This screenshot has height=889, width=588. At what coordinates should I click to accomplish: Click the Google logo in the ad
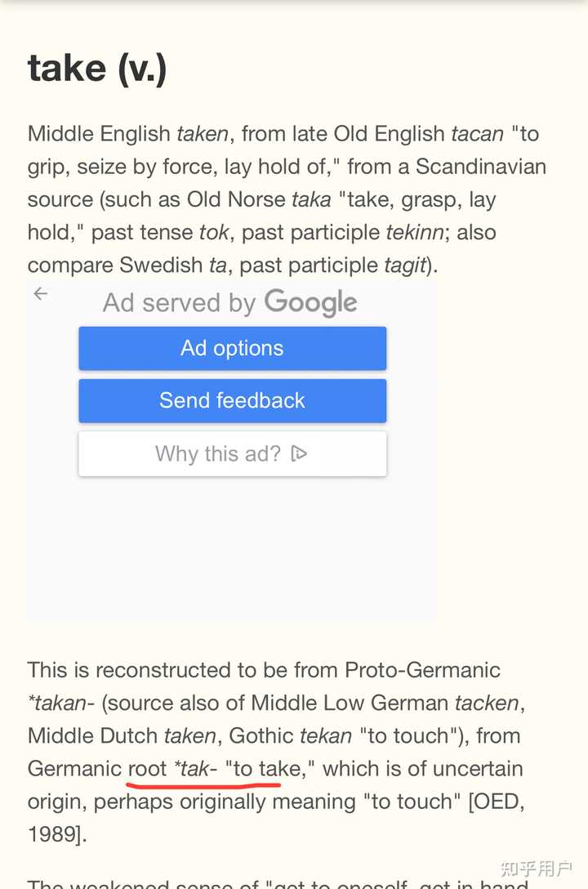point(310,303)
